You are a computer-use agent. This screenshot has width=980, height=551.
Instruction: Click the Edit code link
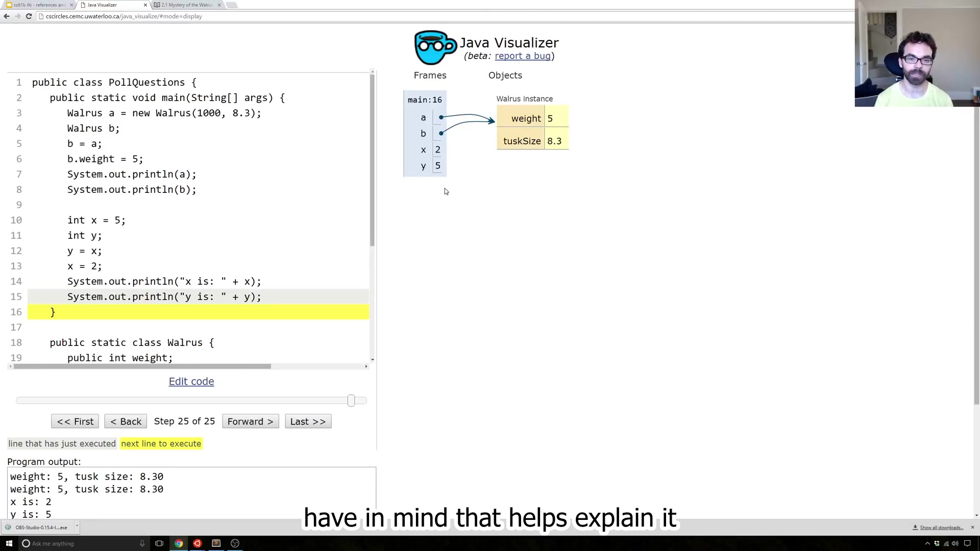(191, 382)
